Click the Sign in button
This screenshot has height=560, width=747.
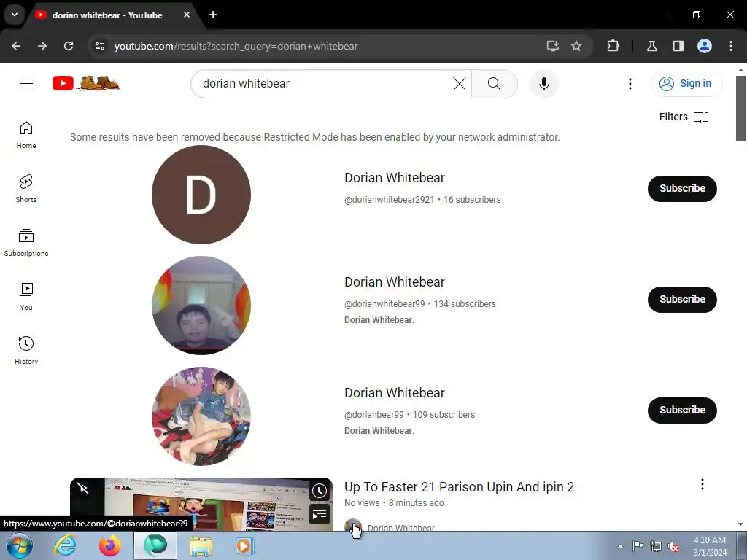tap(686, 83)
